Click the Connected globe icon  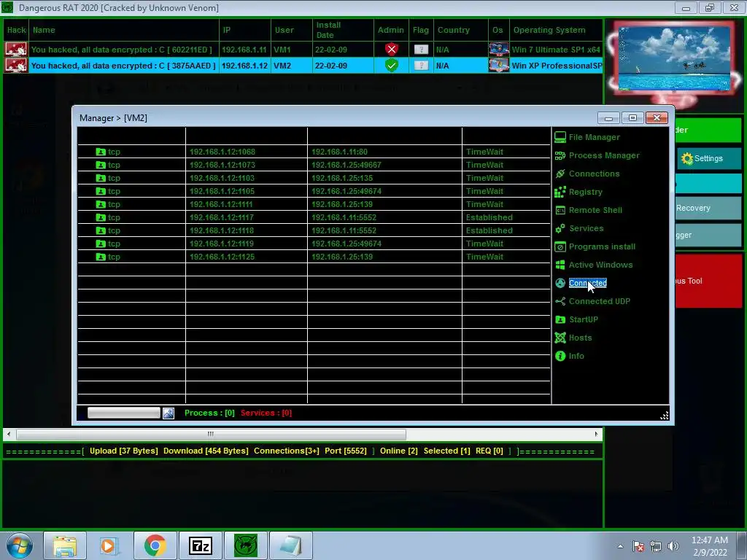click(x=560, y=283)
